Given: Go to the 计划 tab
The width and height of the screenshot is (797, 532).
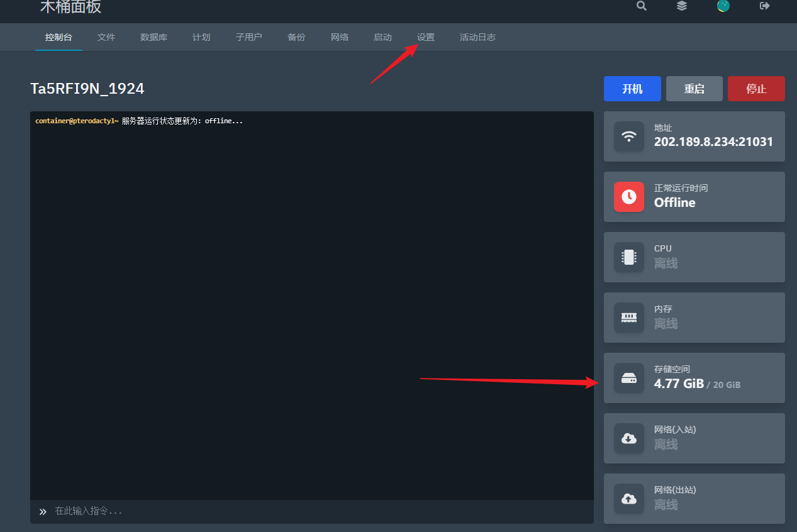Looking at the screenshot, I should click(201, 37).
